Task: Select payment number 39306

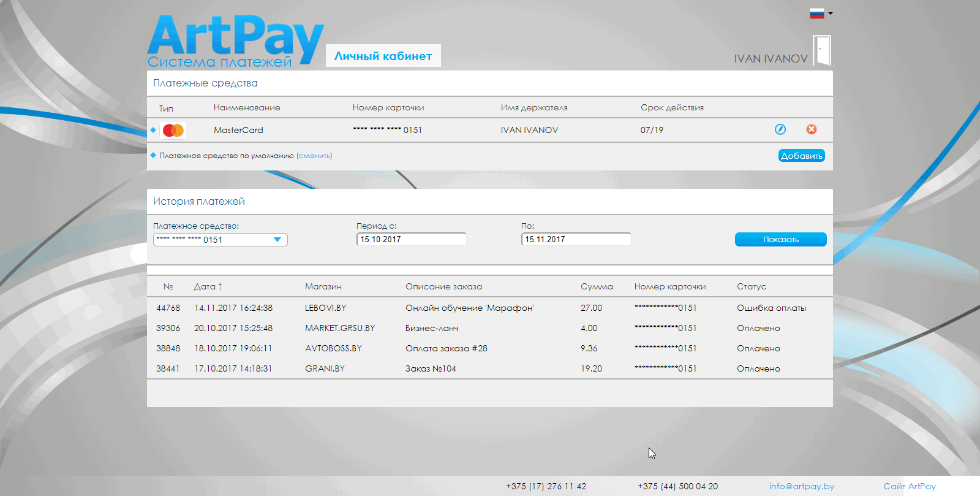Action: (x=168, y=328)
